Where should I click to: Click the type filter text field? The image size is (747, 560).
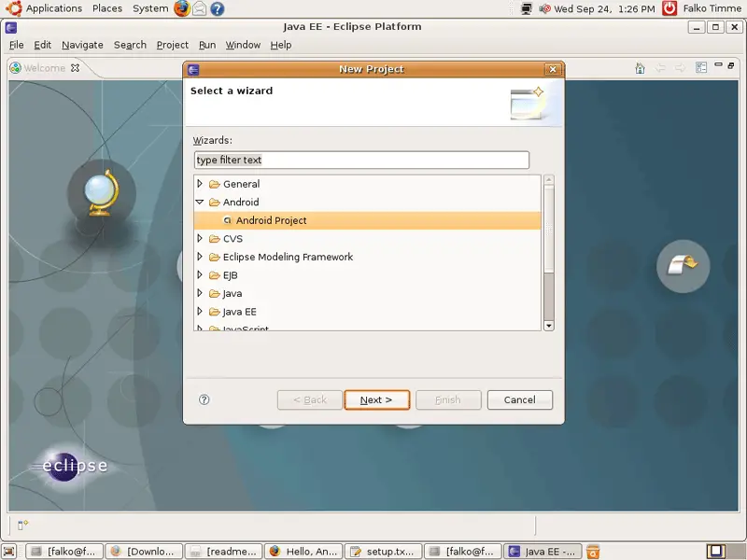(361, 160)
